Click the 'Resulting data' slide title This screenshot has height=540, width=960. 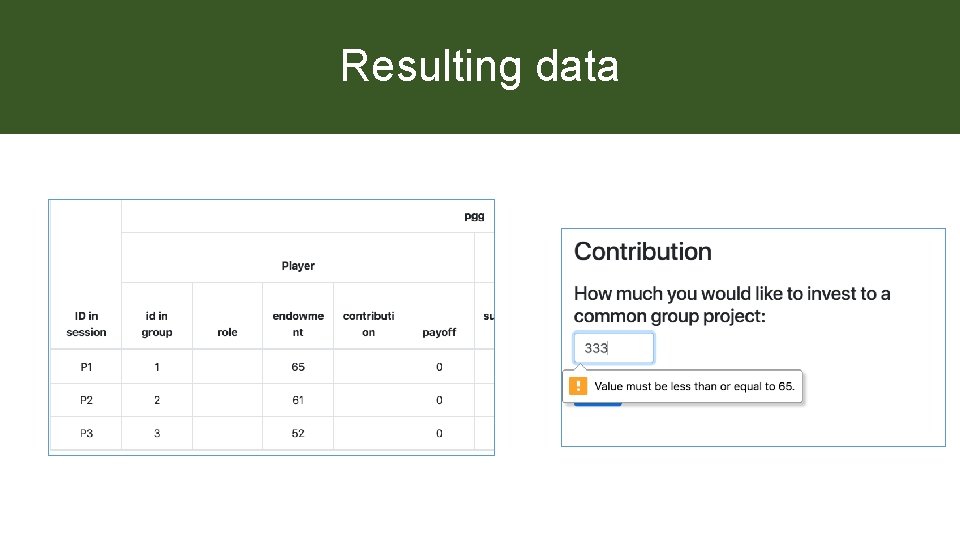[x=480, y=66]
